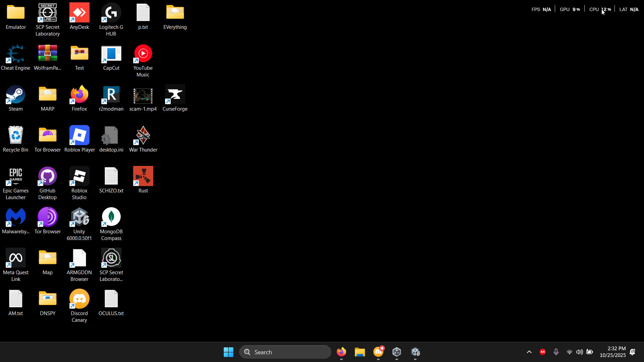Open the volume speaker control
644x362 pixels.
tap(579, 352)
